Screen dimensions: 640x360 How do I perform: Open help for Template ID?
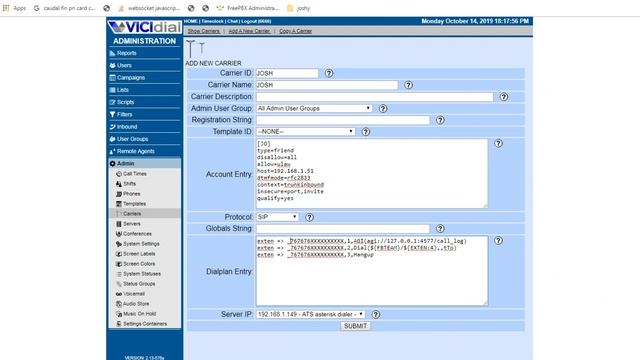[x=366, y=132]
